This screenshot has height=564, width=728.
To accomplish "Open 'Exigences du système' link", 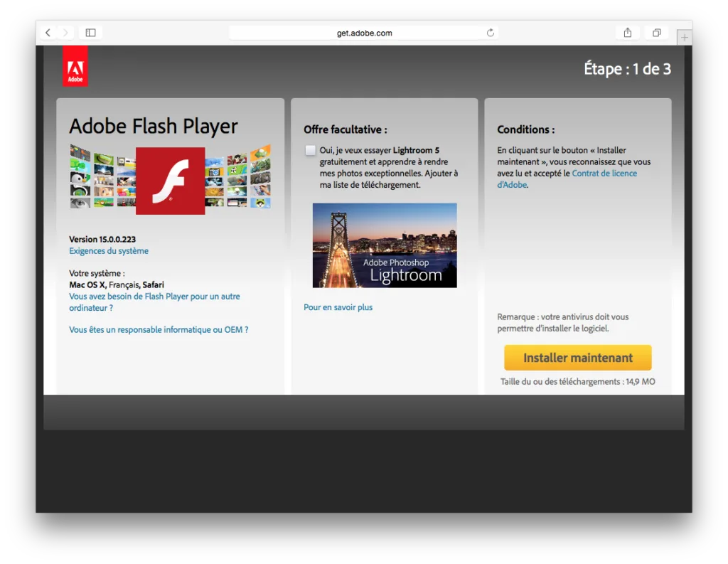I will click(x=109, y=251).
